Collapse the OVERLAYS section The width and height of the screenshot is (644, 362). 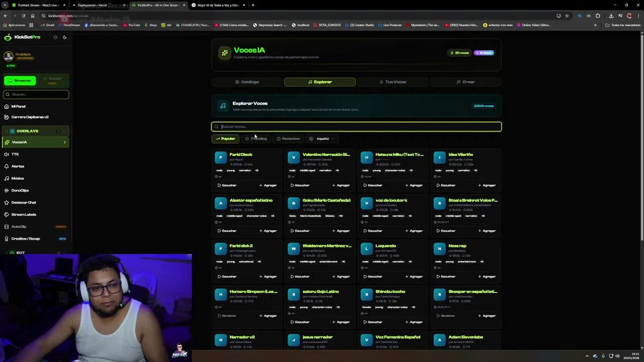(35, 131)
